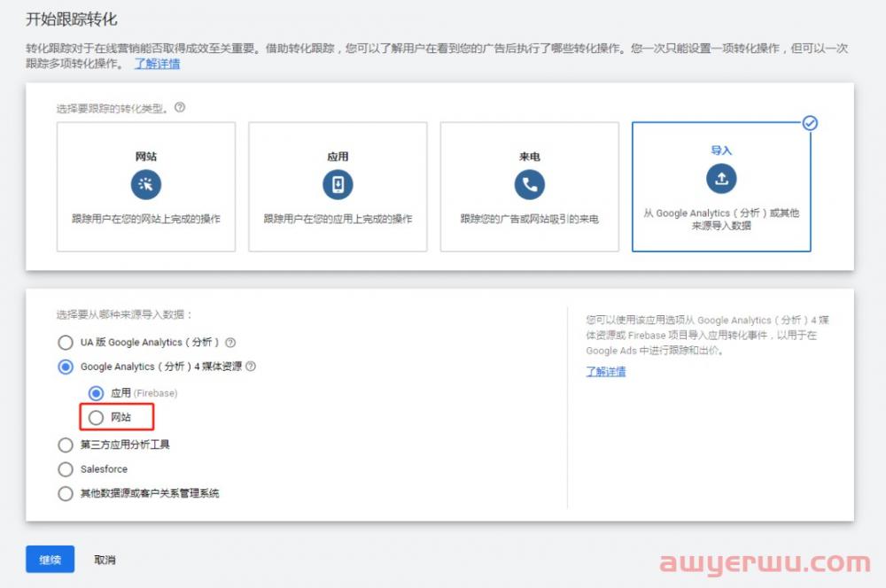Screen dimensions: 886x588
Task: Open the help icon beside 选择要跟踪的转化类型
Action: [x=180, y=107]
